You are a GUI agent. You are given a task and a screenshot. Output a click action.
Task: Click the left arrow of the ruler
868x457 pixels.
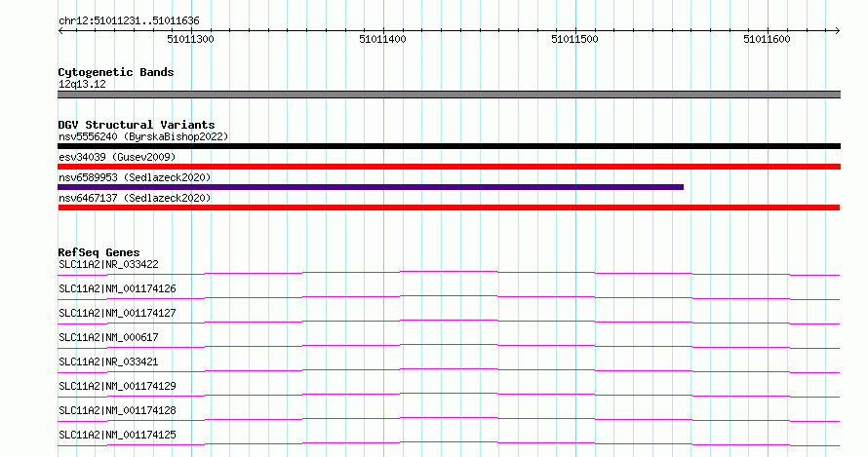point(60,30)
